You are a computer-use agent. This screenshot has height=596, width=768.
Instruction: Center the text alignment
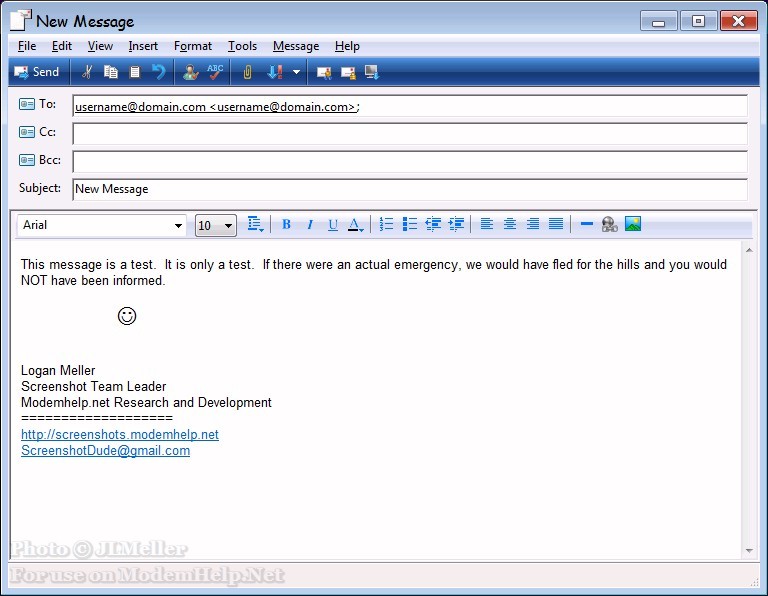tap(510, 224)
